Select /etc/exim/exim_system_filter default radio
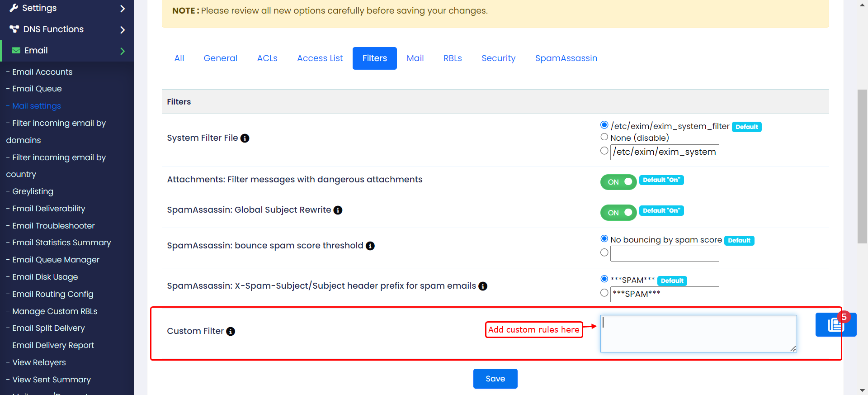Screen dimensions: 868x395 point(604,125)
